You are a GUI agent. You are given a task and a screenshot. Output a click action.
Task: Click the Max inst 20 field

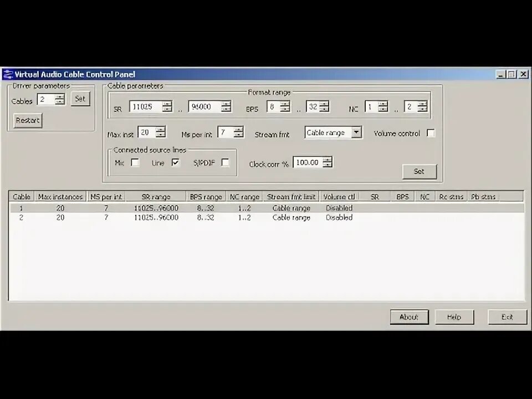tap(147, 132)
